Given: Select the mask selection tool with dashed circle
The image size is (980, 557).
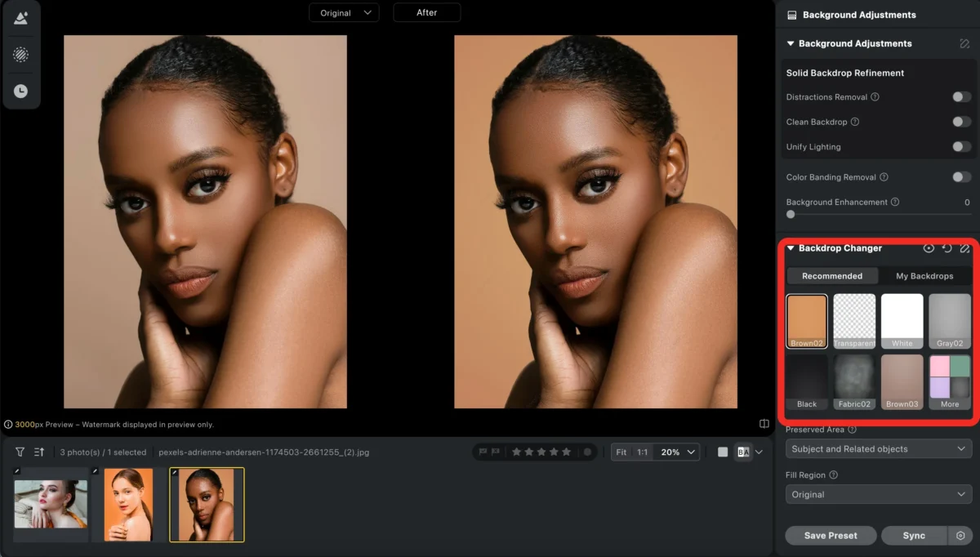Looking at the screenshot, I should click(20, 55).
